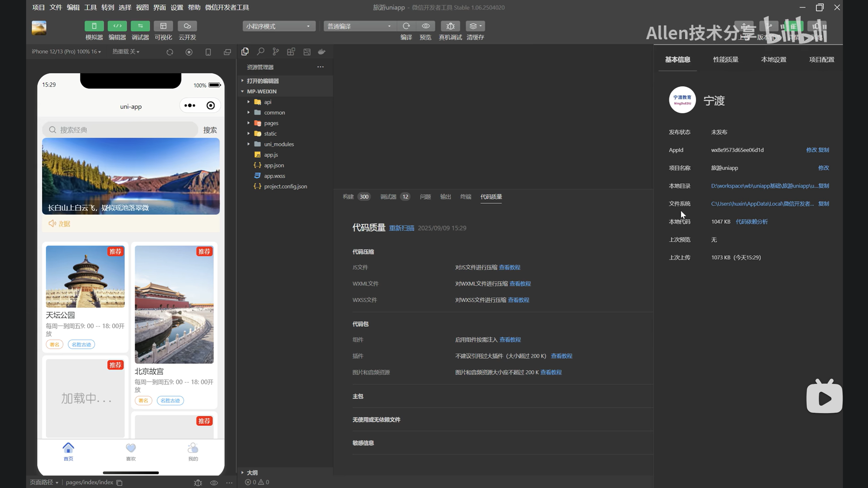This screenshot has height=488, width=868.
Task: Open Cloud Development (云开发) icon
Action: [x=187, y=26]
